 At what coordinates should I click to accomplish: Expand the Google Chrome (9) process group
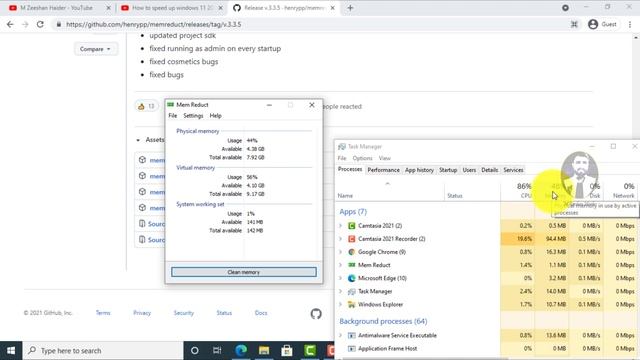340,252
